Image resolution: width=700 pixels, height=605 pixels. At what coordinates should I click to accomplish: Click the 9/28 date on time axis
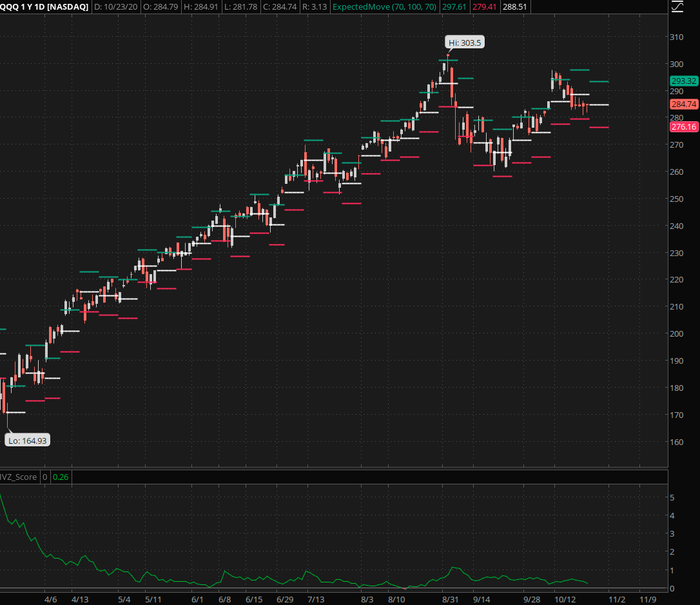click(532, 599)
